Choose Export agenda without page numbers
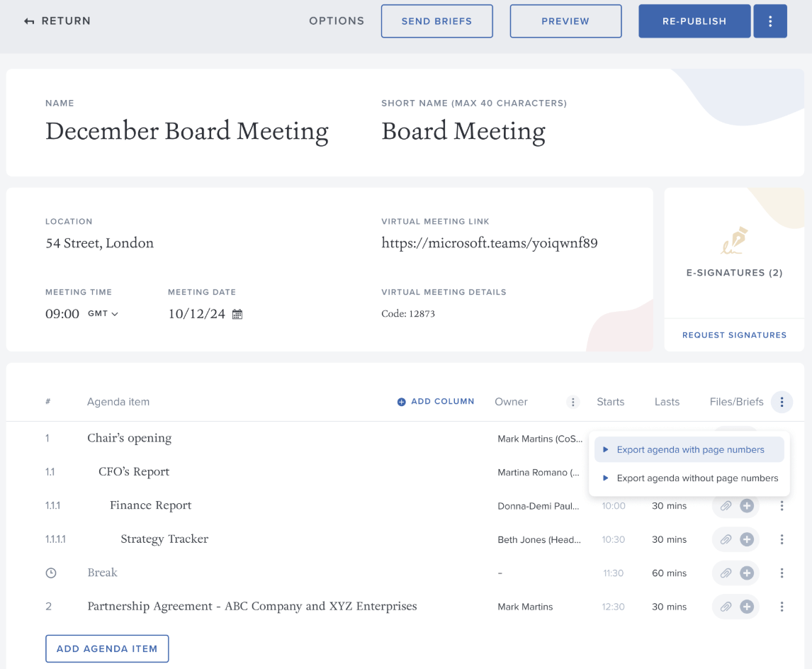812x669 pixels. pos(689,478)
